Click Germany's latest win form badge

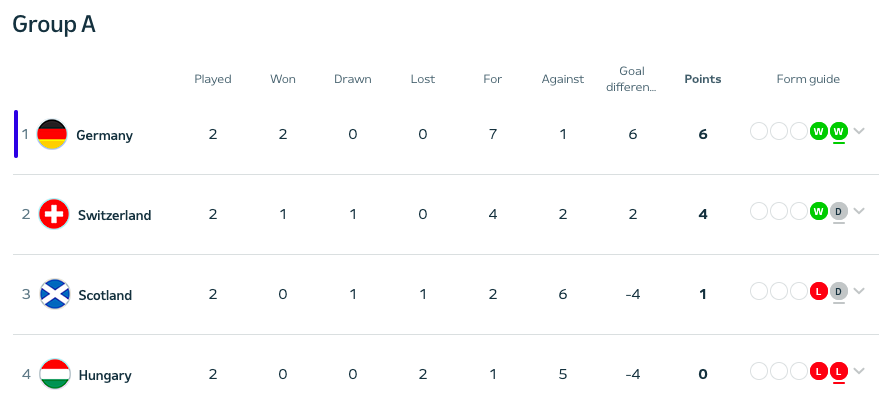838,131
